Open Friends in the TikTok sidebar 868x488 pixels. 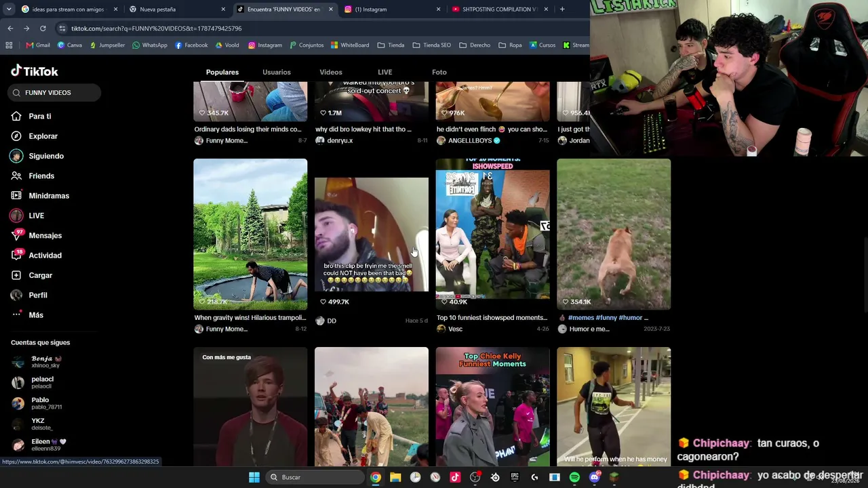point(41,176)
